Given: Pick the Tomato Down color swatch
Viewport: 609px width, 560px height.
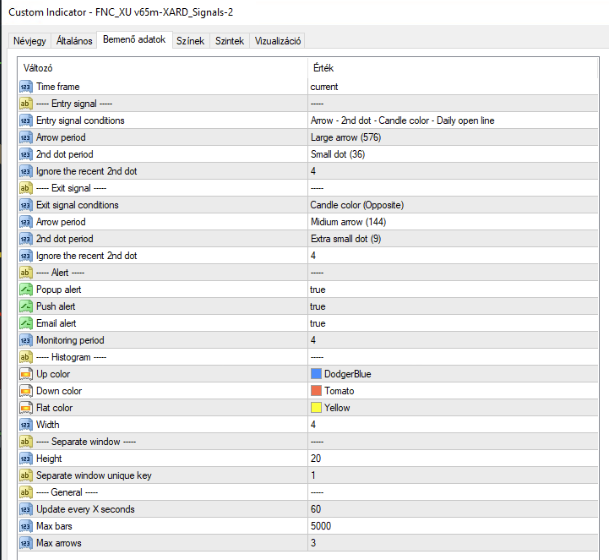Looking at the screenshot, I should pos(316,391).
